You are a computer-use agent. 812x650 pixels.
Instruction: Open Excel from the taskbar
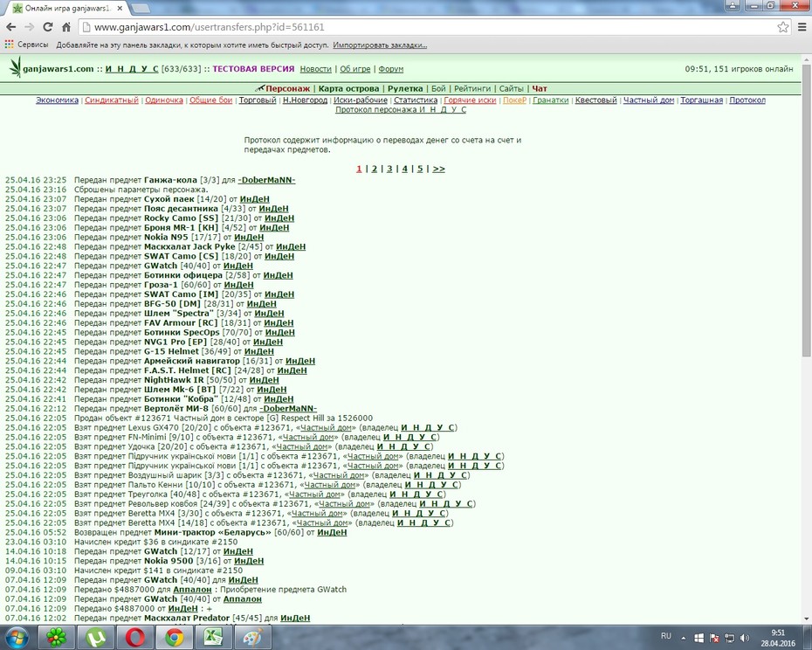(x=213, y=637)
